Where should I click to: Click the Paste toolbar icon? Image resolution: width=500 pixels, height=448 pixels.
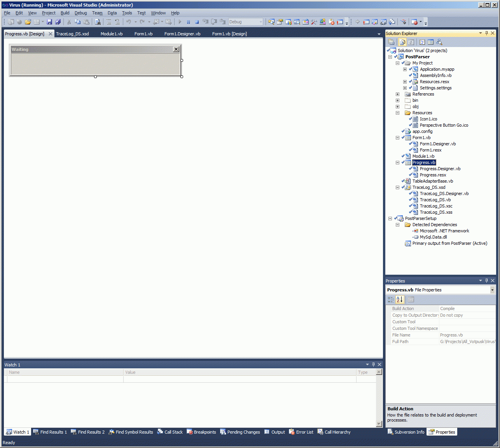tap(86, 22)
